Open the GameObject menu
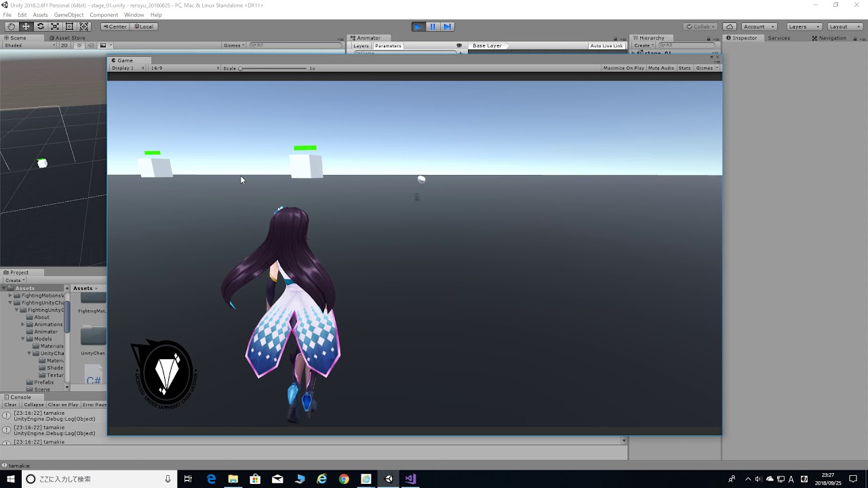This screenshot has height=488, width=868. [68, 15]
